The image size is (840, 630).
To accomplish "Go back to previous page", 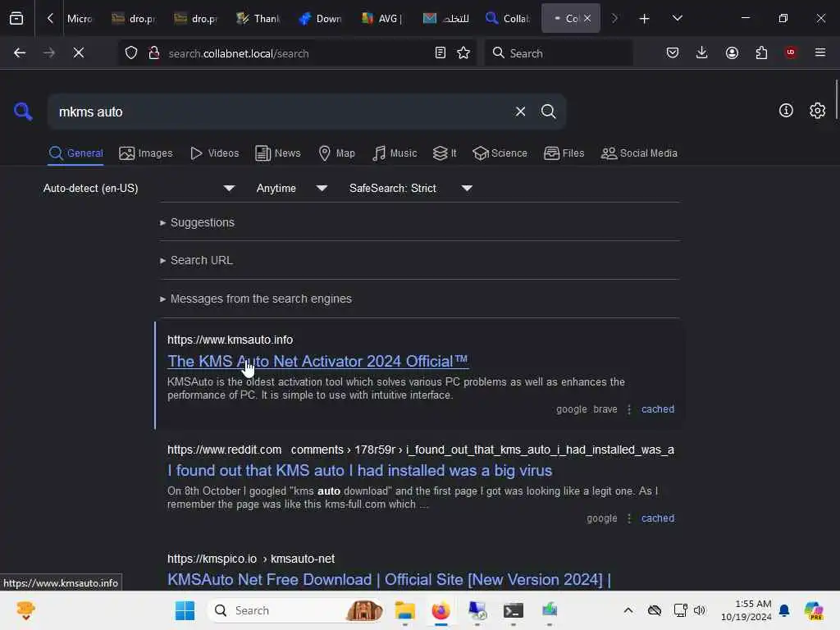I will 20,53.
